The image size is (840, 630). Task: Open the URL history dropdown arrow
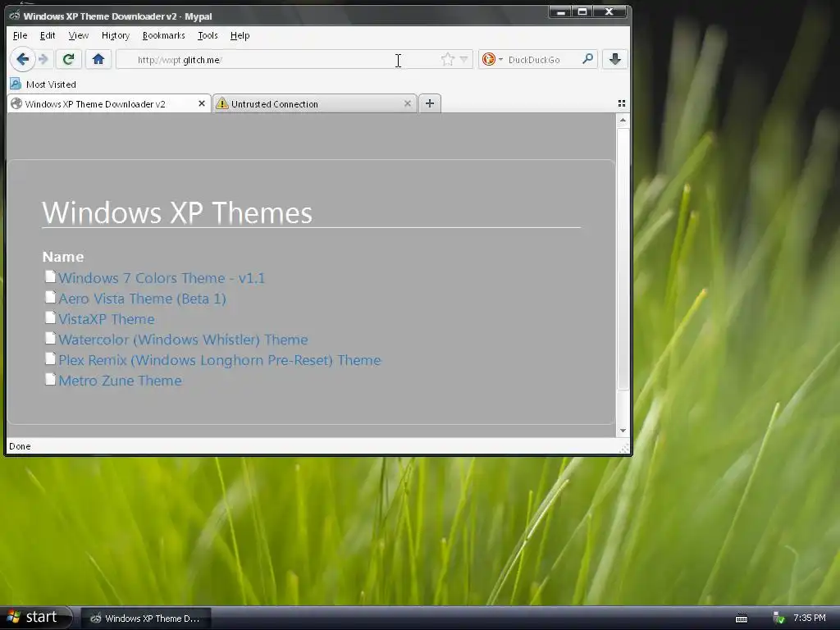point(464,59)
